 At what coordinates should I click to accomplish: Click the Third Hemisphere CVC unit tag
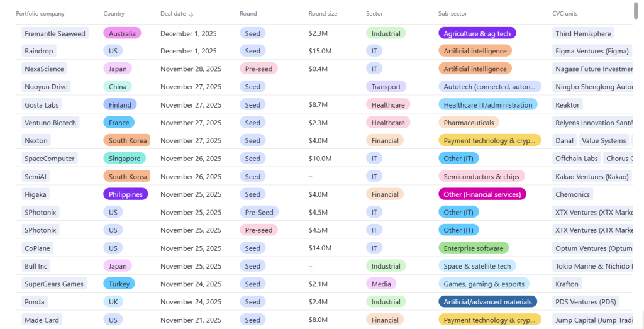click(x=583, y=33)
